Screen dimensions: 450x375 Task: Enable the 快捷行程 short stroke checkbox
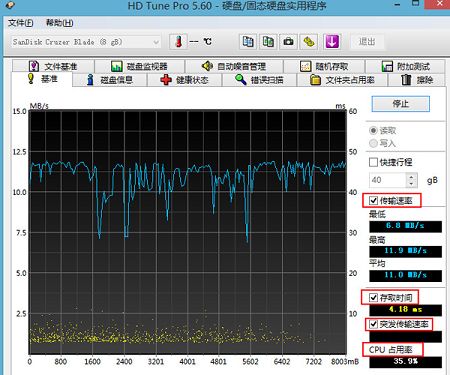(x=373, y=162)
